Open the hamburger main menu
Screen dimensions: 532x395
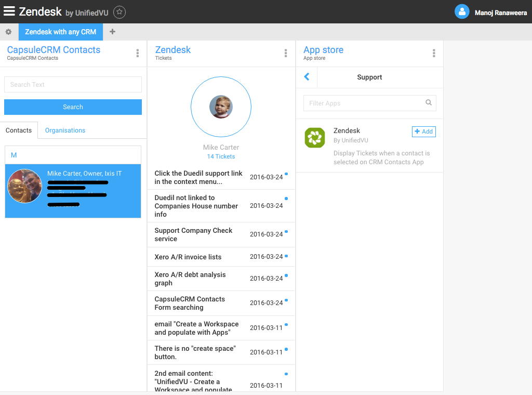click(9, 11)
